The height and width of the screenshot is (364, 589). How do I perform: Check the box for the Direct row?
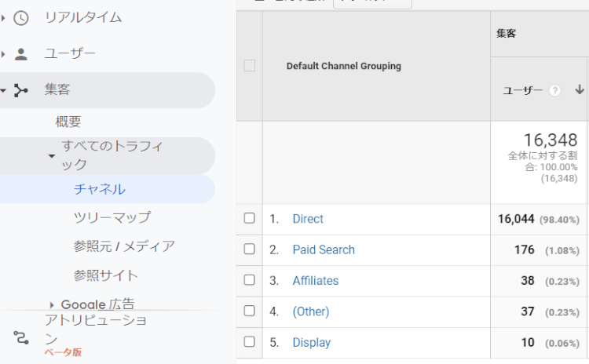pyautogui.click(x=250, y=218)
